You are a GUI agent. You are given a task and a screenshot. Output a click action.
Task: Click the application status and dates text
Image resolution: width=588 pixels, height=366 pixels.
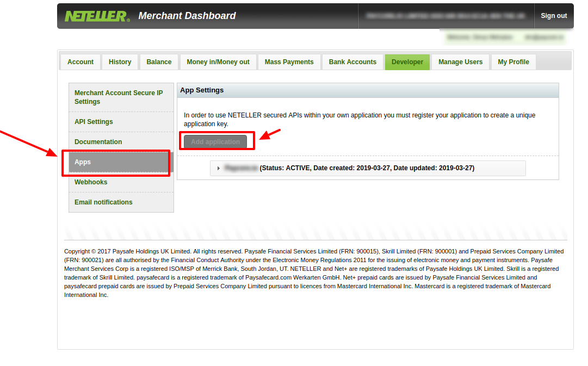click(x=367, y=168)
